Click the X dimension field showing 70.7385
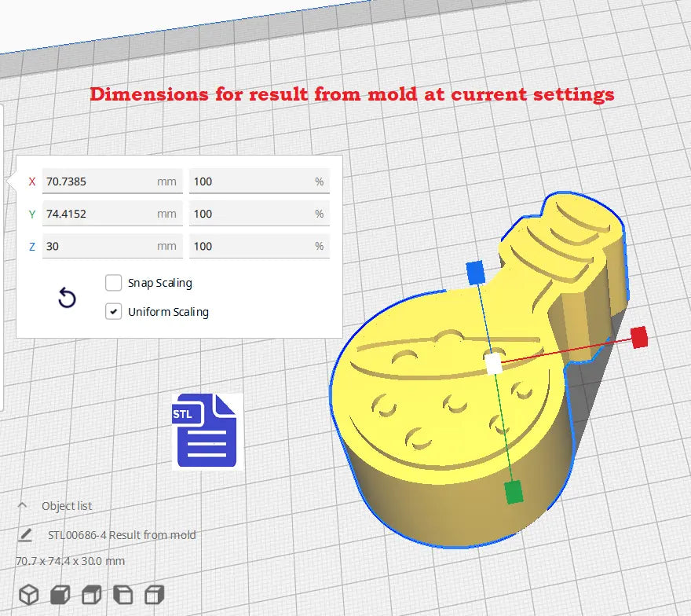 tap(98, 181)
